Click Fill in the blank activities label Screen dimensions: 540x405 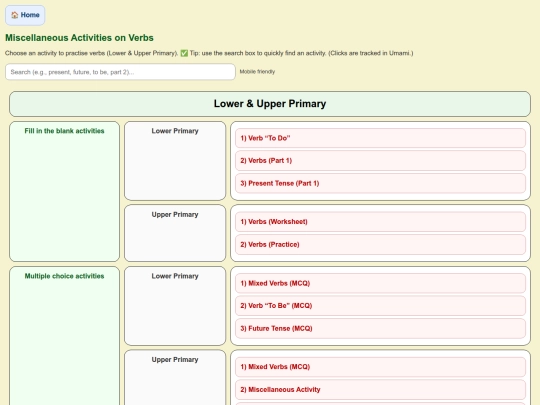click(x=64, y=131)
